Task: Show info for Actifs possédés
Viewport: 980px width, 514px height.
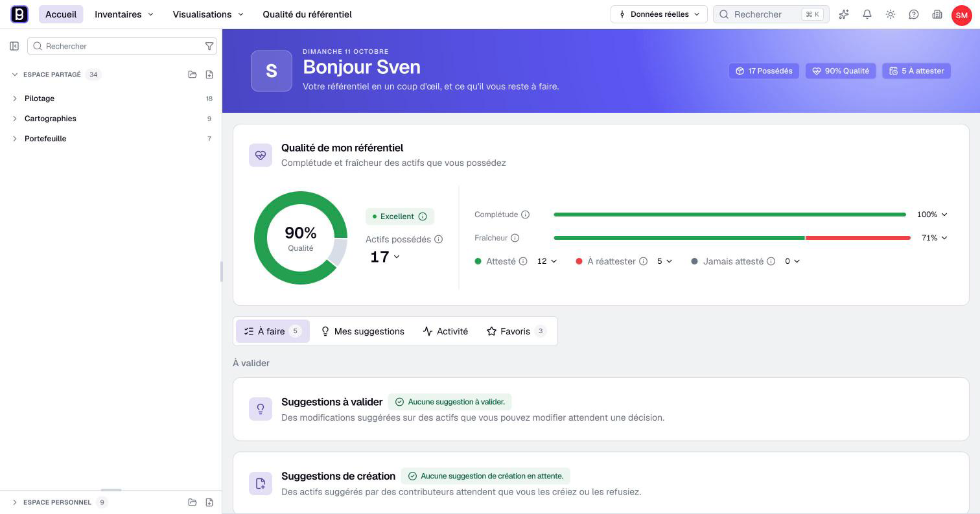Action: tap(439, 239)
